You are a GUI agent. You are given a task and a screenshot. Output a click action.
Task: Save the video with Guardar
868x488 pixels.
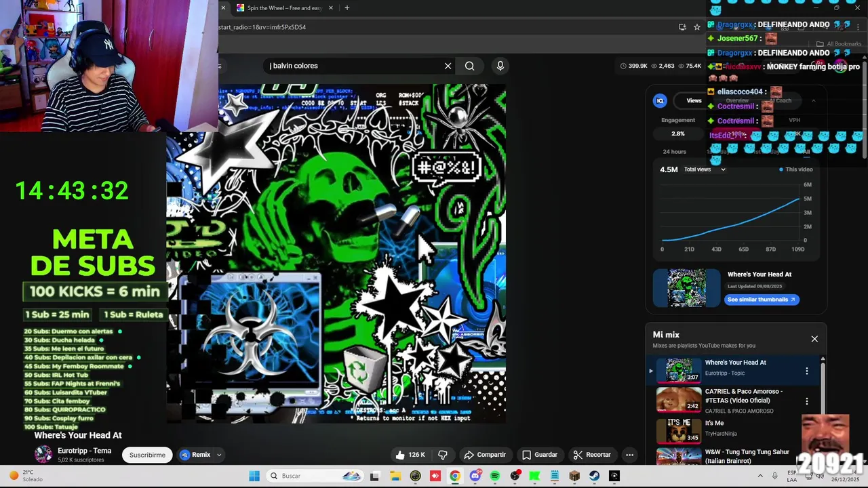[x=540, y=455]
